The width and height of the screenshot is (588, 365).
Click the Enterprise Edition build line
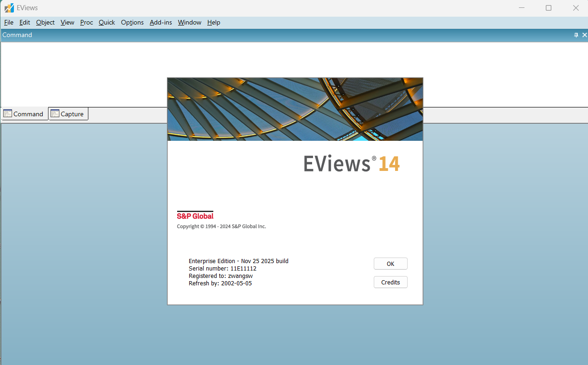tap(238, 261)
